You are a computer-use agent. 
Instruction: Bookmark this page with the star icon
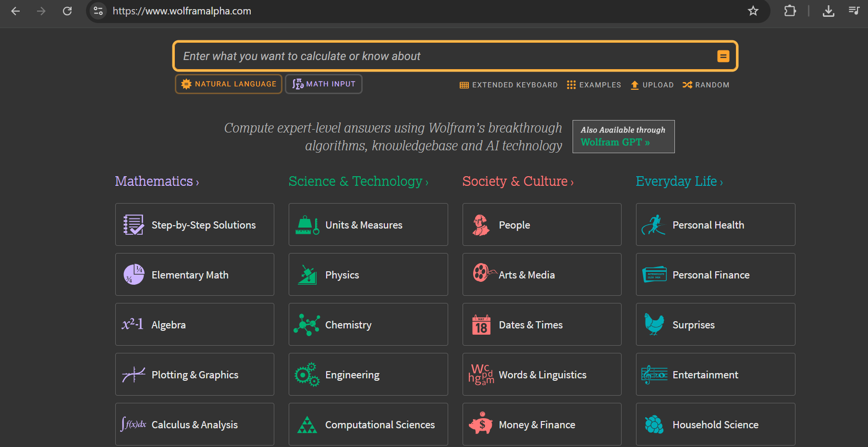point(753,11)
